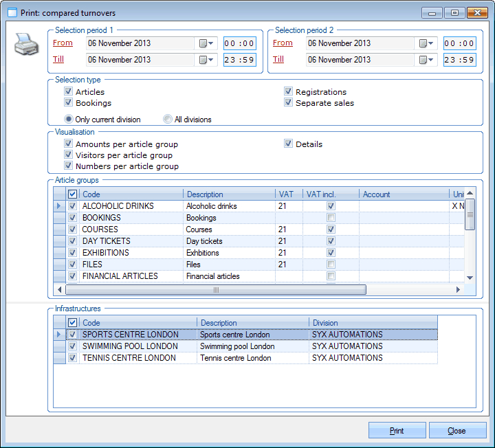Toggle the Articles checkbox
The image size is (495, 448).
(69, 92)
